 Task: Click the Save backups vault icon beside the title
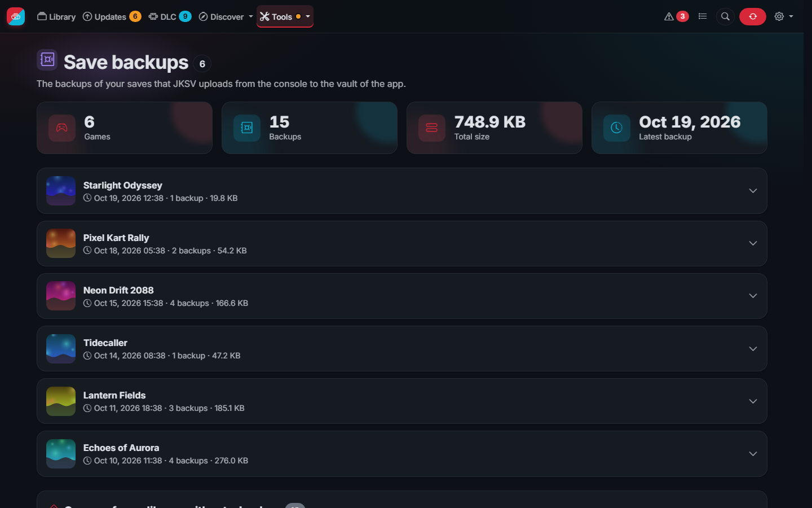(x=47, y=60)
